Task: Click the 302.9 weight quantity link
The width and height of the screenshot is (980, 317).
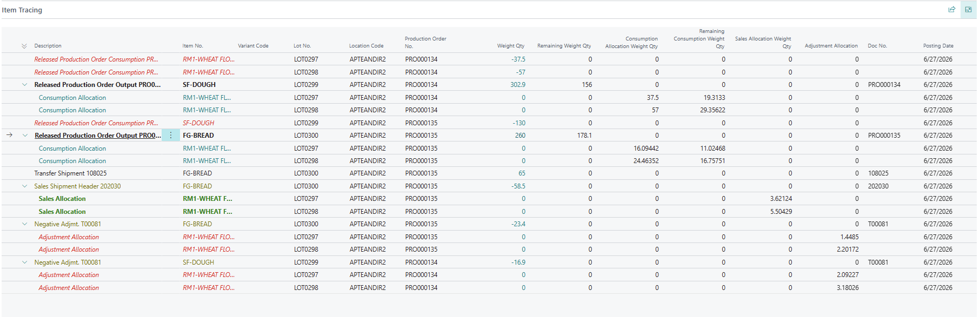Action: pos(518,85)
